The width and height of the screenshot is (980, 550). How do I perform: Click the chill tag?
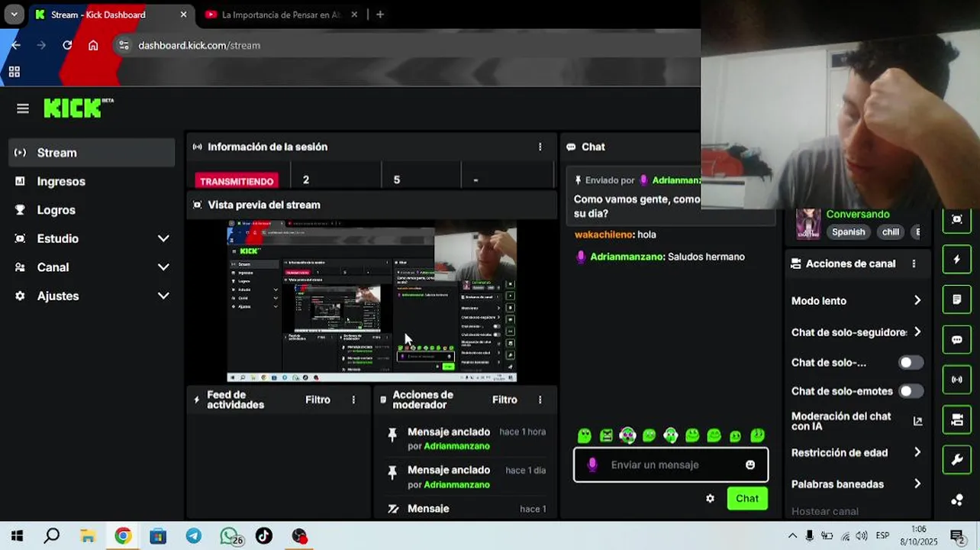coord(891,232)
